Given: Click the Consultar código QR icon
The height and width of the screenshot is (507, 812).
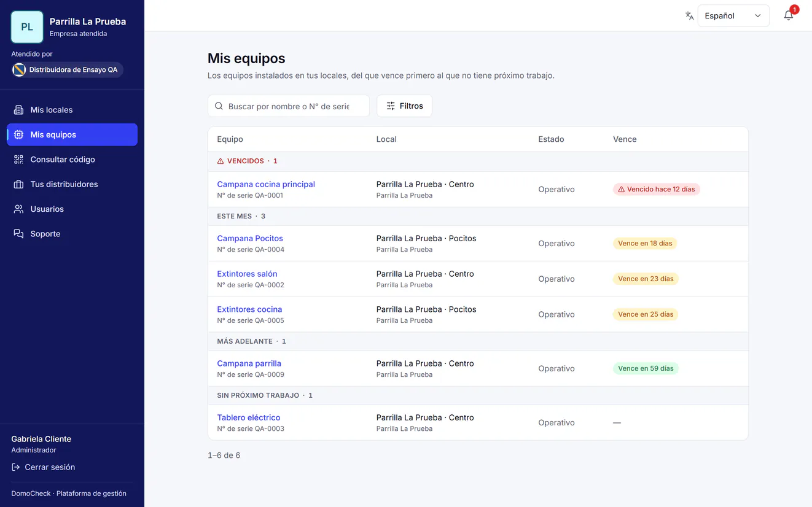Looking at the screenshot, I should [x=18, y=160].
